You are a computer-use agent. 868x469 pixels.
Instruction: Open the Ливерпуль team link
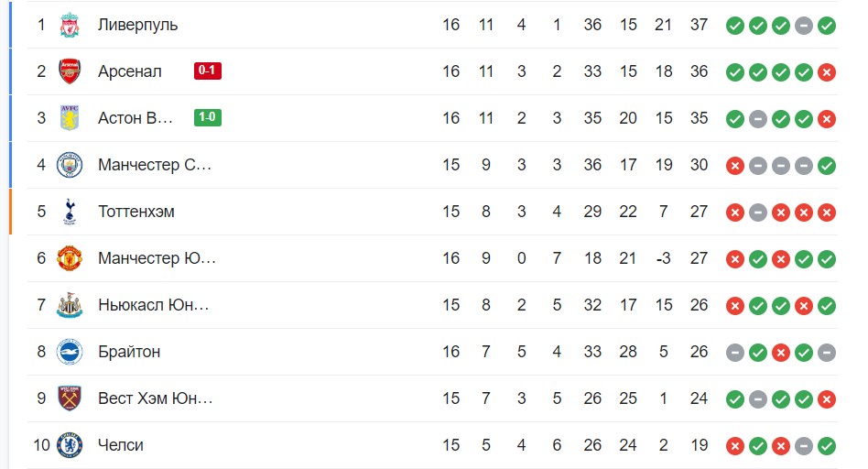click(x=138, y=25)
